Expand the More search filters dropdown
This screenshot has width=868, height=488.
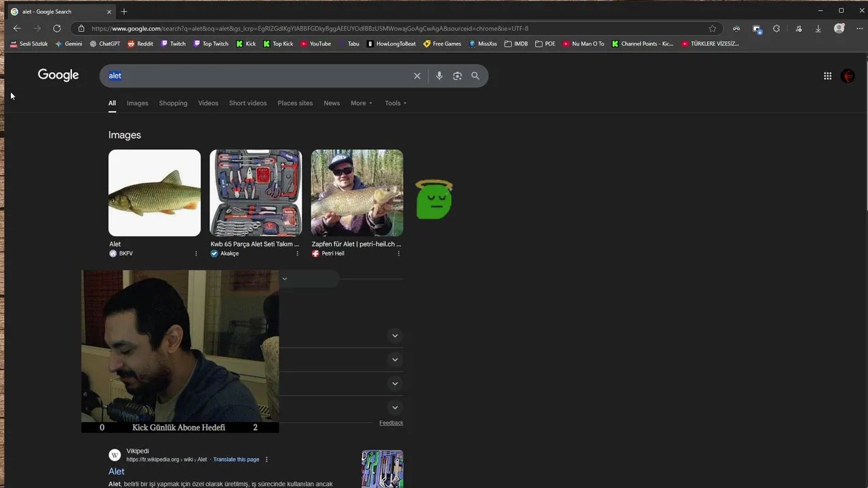(x=361, y=103)
